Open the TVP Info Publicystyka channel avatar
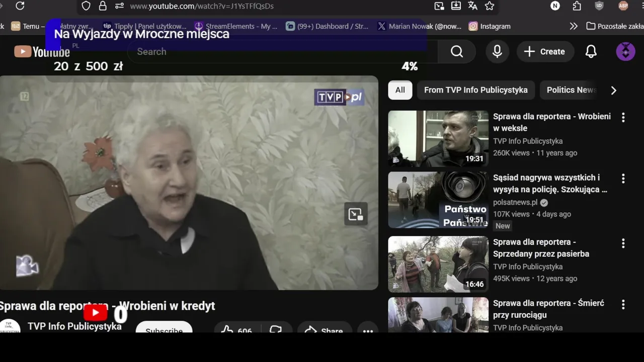The height and width of the screenshot is (362, 644). [10, 326]
